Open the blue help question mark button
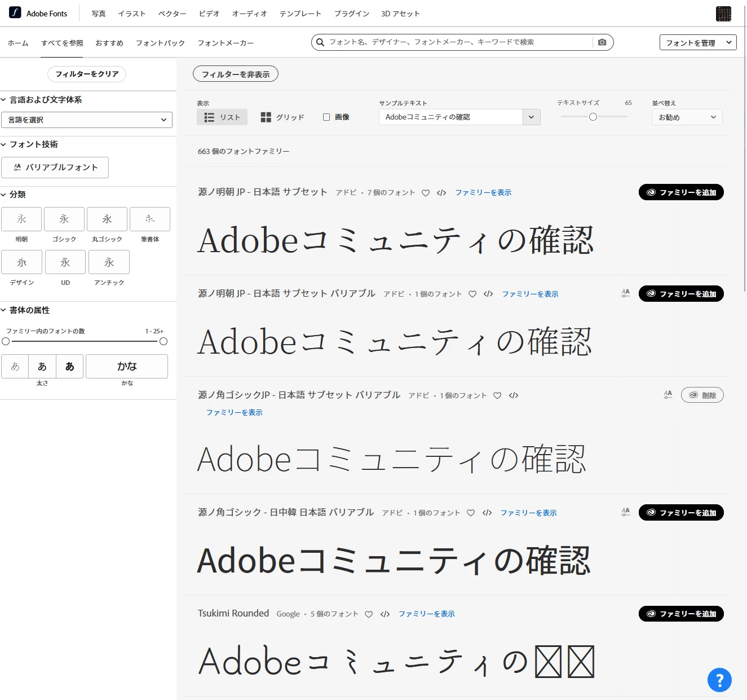Screen dimensions: 747x700 tap(719, 680)
